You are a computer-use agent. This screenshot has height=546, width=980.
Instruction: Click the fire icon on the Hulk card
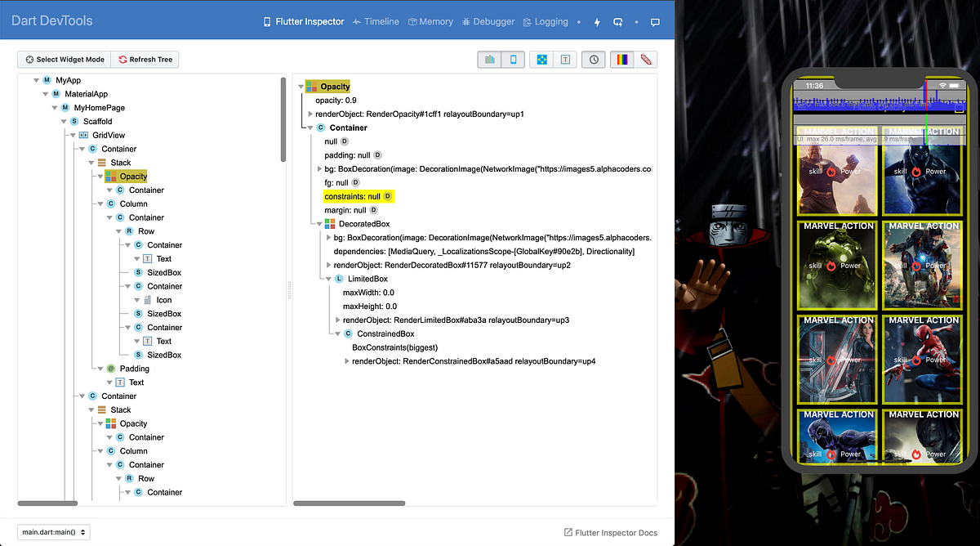pos(831,266)
